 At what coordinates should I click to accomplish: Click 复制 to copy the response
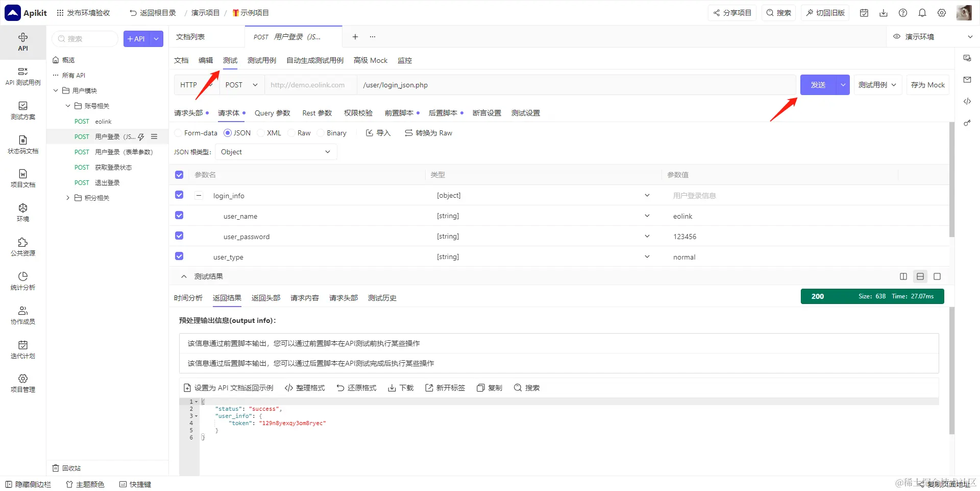(x=489, y=388)
